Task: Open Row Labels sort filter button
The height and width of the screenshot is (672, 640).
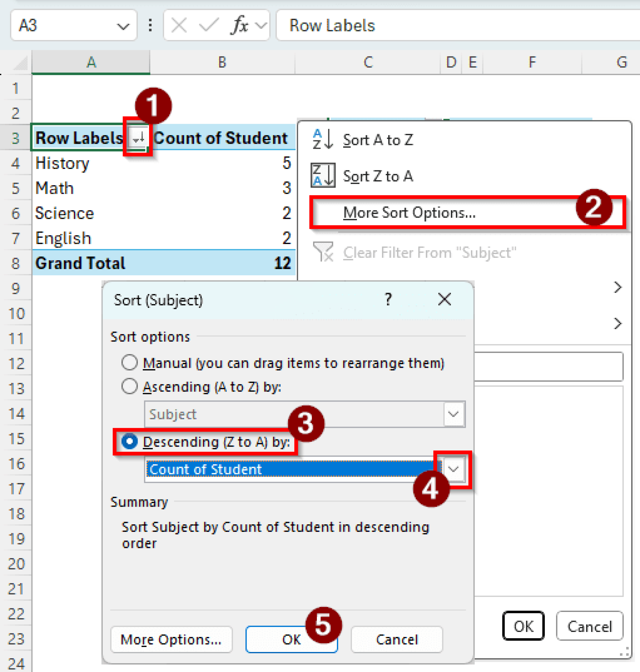Action: point(139,138)
